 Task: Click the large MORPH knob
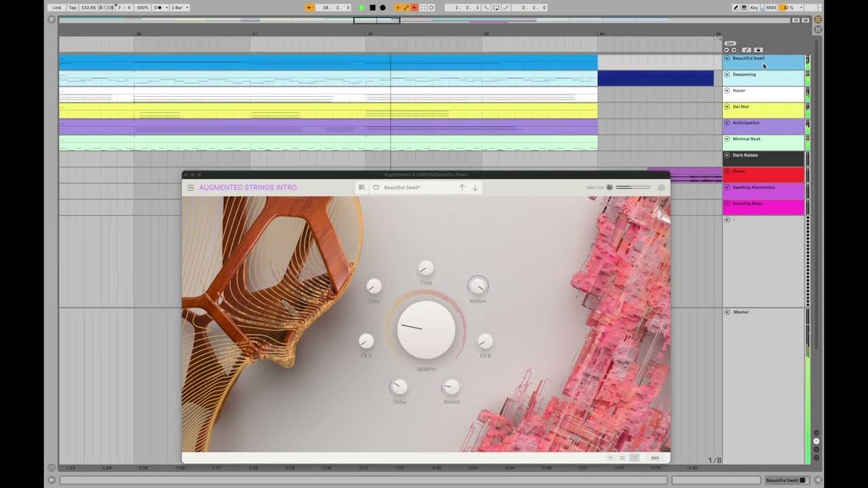[x=426, y=329]
